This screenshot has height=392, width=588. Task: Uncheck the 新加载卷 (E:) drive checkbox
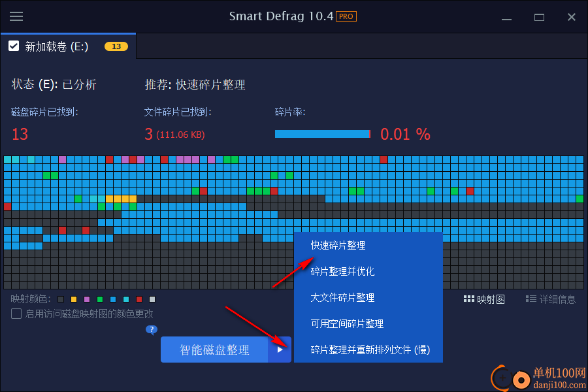point(14,46)
